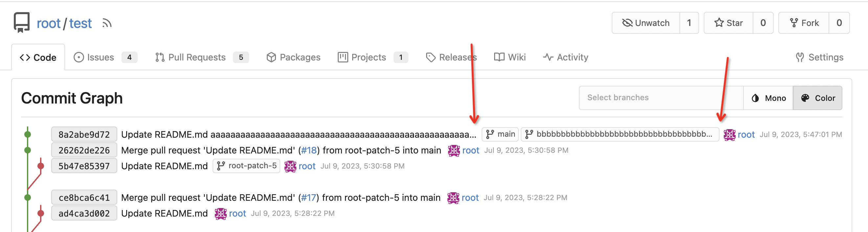The width and height of the screenshot is (868, 232).
Task: Switch commit graph to Mono mode
Action: pyautogui.click(x=768, y=98)
